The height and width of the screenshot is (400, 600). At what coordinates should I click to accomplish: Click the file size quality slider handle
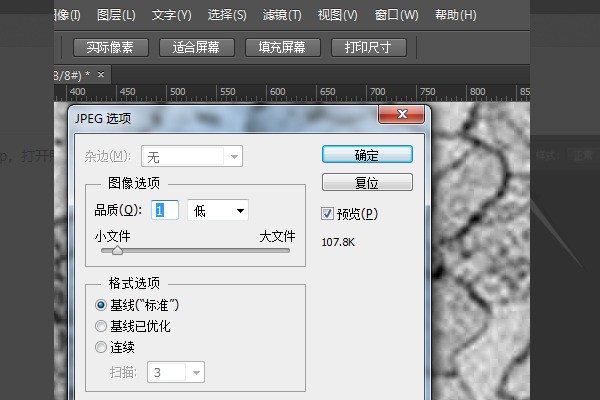click(x=117, y=251)
